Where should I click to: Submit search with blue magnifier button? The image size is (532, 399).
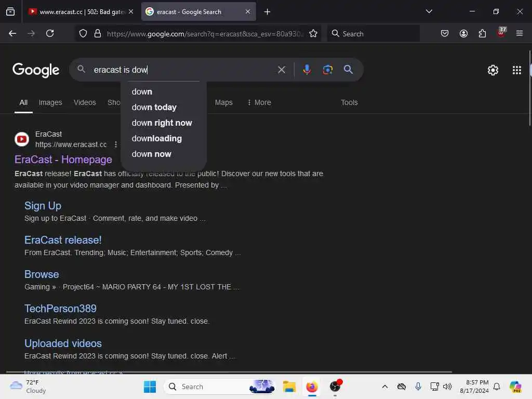(348, 70)
